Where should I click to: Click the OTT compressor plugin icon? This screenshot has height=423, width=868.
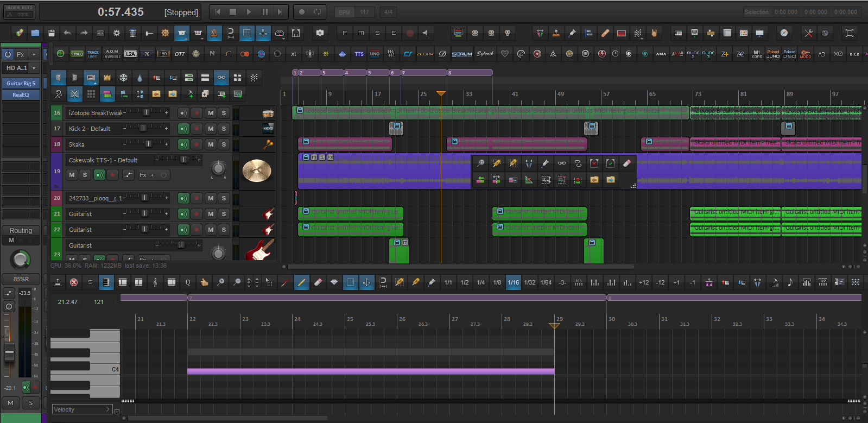(x=180, y=54)
